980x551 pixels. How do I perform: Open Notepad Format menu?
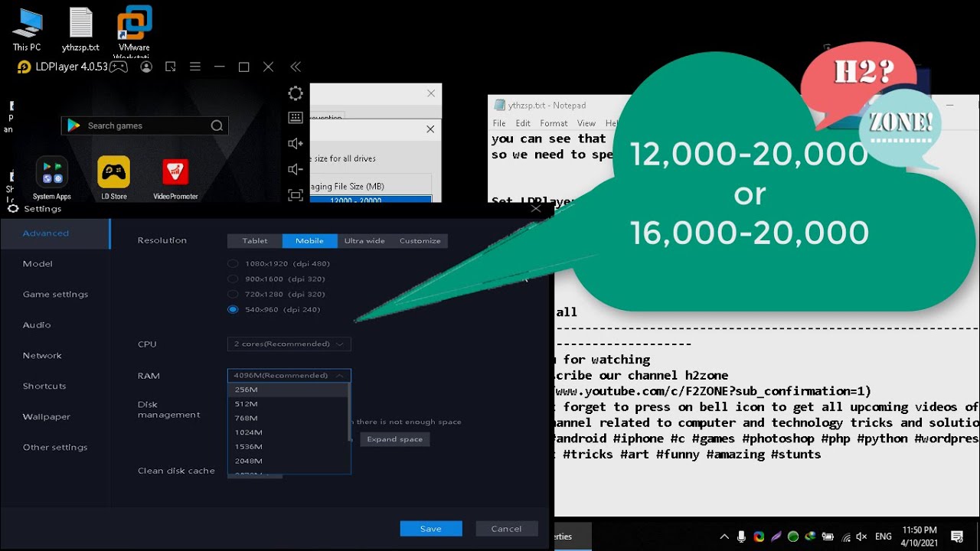pos(554,123)
